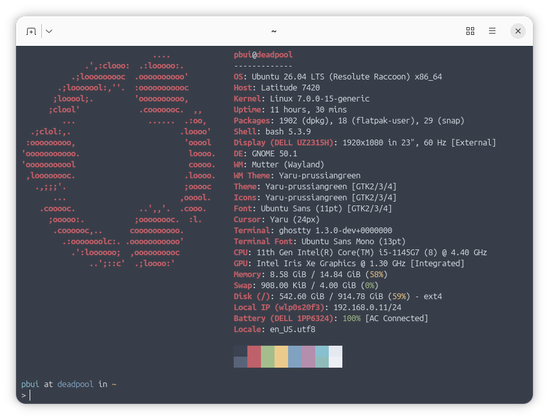The height and width of the screenshot is (420, 549).
Task: Click the Shell value bash 5.3.9
Action: point(288,132)
